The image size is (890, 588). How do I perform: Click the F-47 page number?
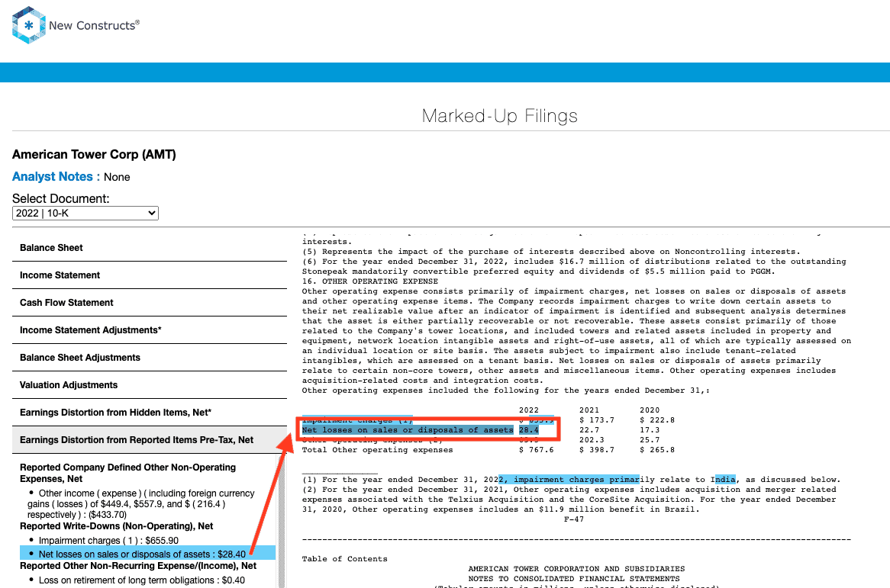pyautogui.click(x=574, y=519)
